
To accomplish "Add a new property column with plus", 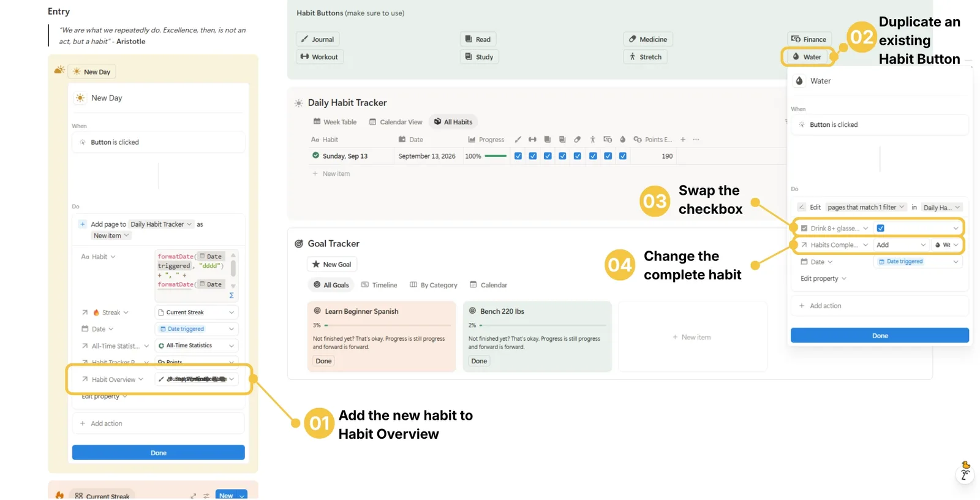I will pos(683,140).
